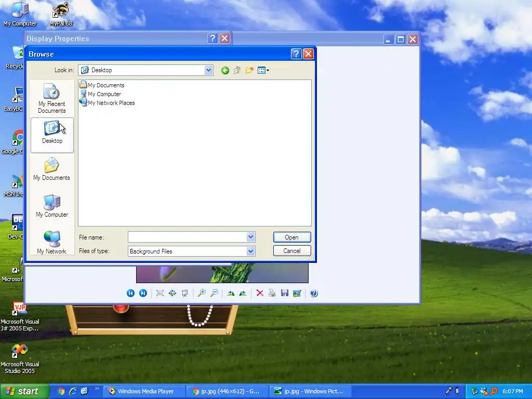Expand the Look in dropdown

[208, 70]
